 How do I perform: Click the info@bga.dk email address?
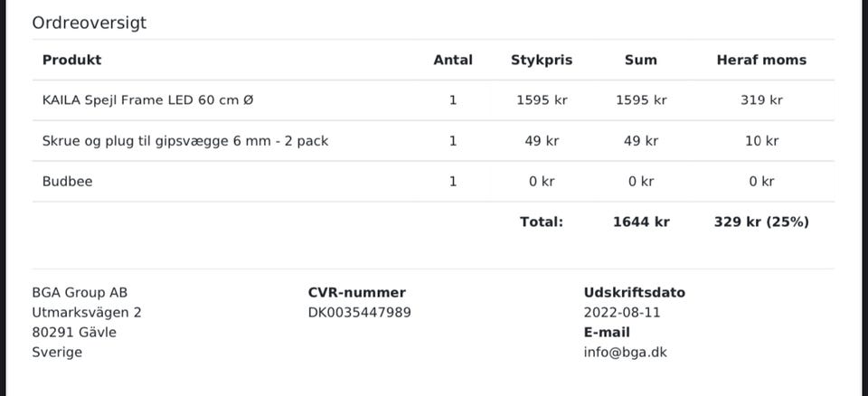point(625,353)
